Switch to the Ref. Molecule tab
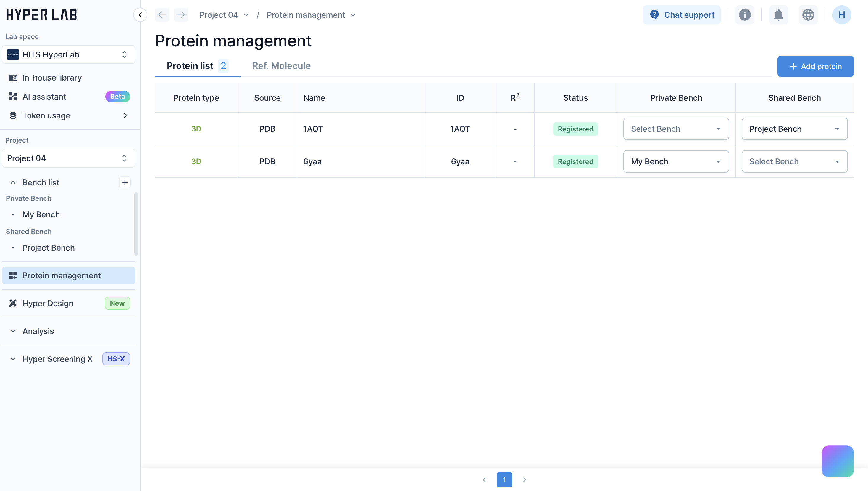The width and height of the screenshot is (868, 491). point(281,66)
